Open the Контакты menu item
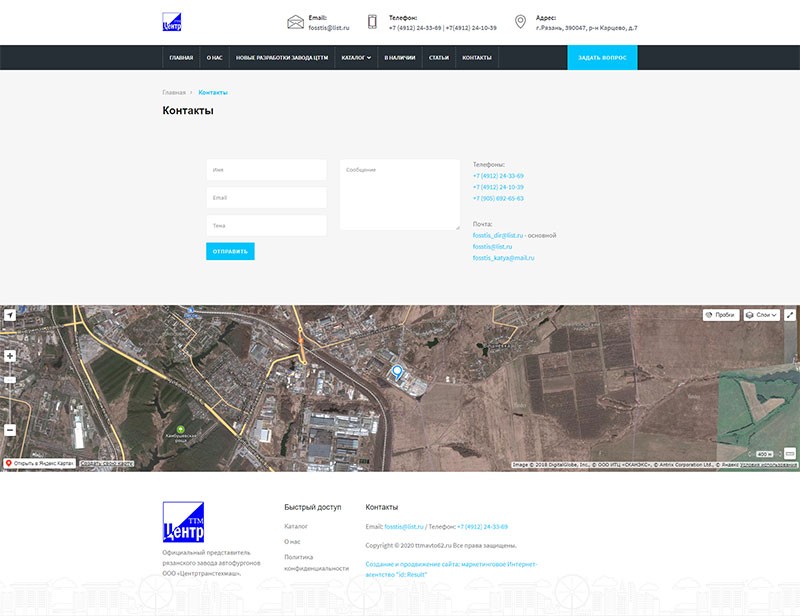800x616 pixels. [x=477, y=58]
